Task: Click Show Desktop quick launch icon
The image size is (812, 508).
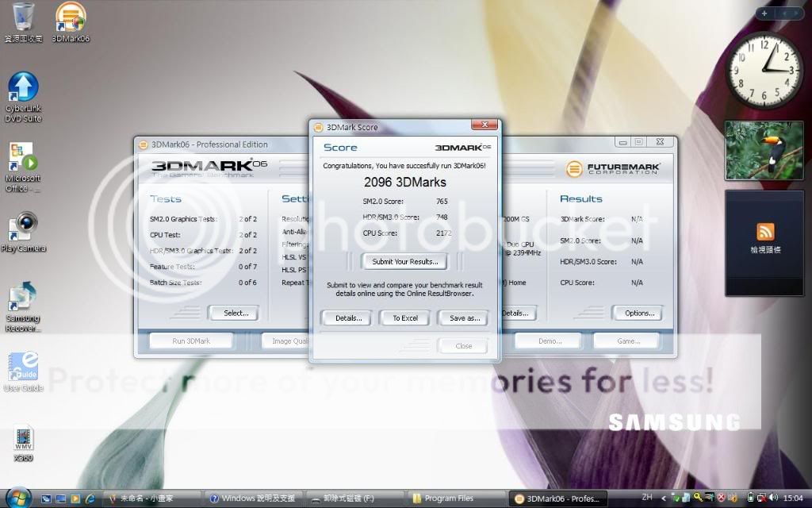Action: click(60, 498)
